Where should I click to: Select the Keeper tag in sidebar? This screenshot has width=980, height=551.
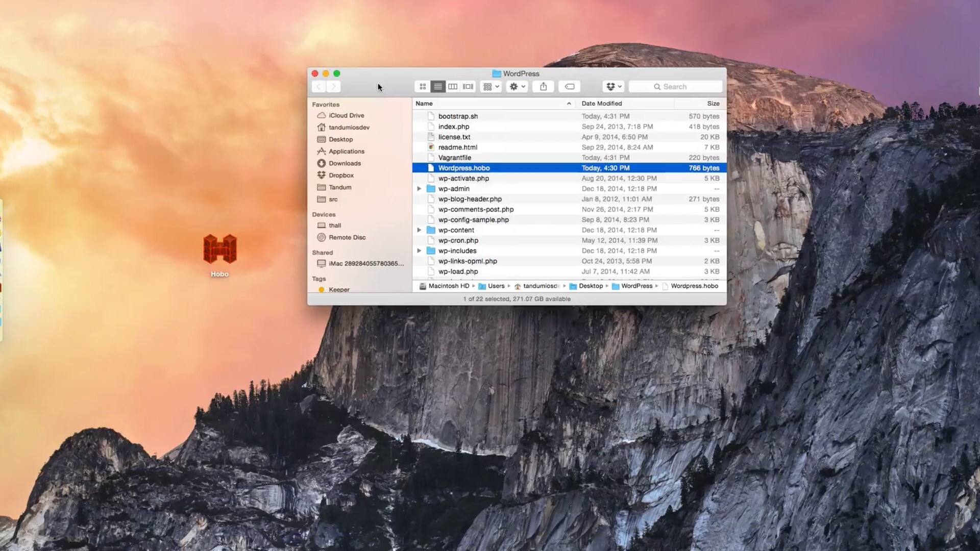[x=334, y=289]
